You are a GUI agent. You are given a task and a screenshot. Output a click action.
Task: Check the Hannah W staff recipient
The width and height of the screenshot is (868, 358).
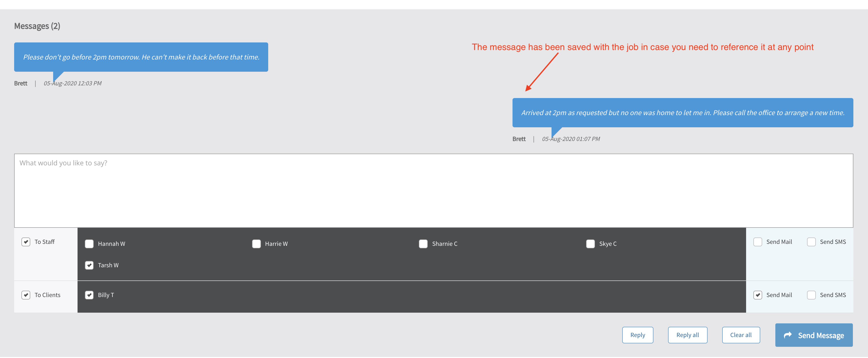tap(89, 244)
